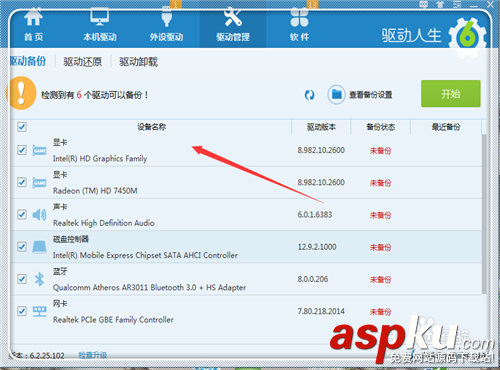Click the Bluetooth icon

point(39,279)
